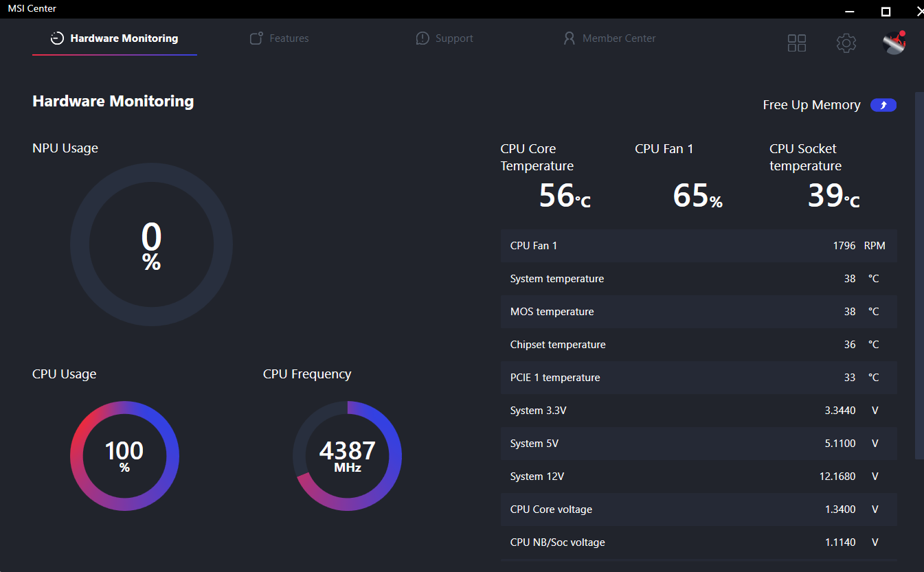Click the CPU Fan 1 65% value
The image size is (924, 572).
click(698, 196)
